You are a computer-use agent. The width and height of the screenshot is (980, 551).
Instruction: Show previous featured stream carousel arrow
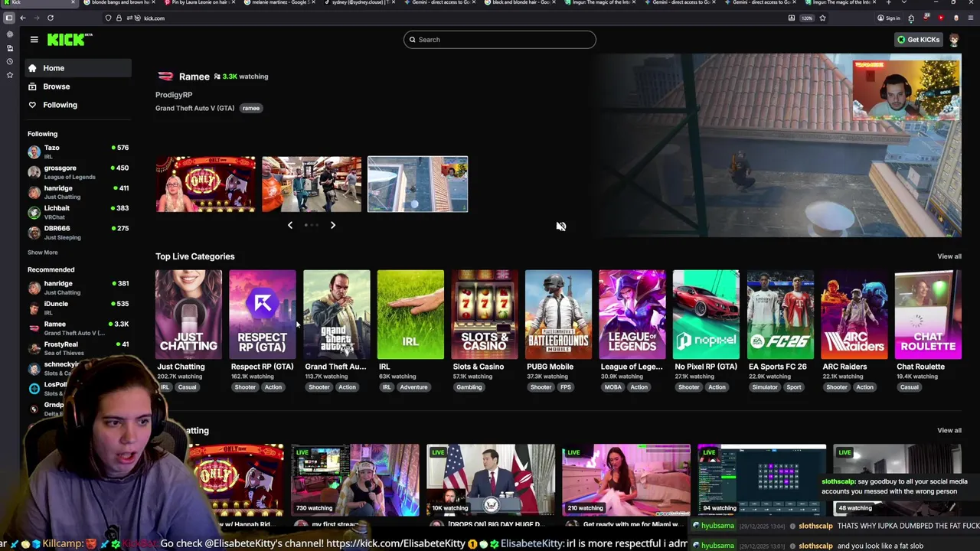(x=289, y=225)
